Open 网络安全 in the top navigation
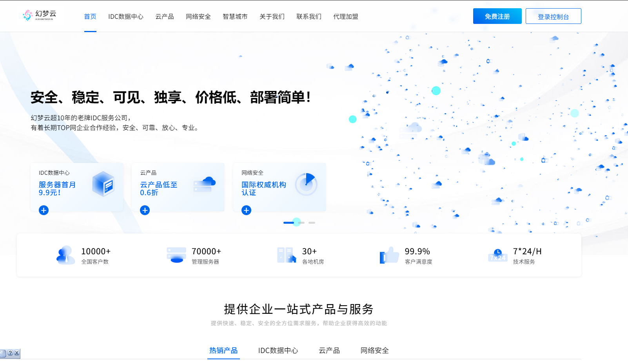This screenshot has height=364, width=628. click(x=198, y=16)
